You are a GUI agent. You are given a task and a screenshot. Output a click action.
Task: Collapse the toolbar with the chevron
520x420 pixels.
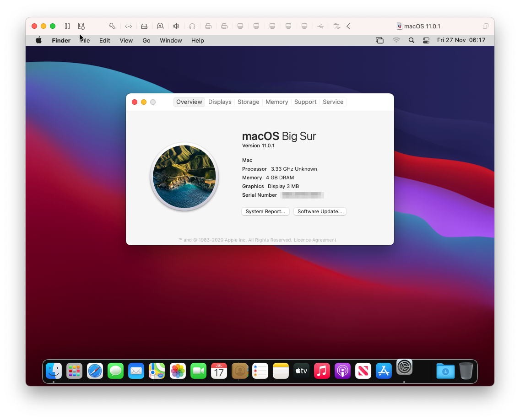coord(348,26)
